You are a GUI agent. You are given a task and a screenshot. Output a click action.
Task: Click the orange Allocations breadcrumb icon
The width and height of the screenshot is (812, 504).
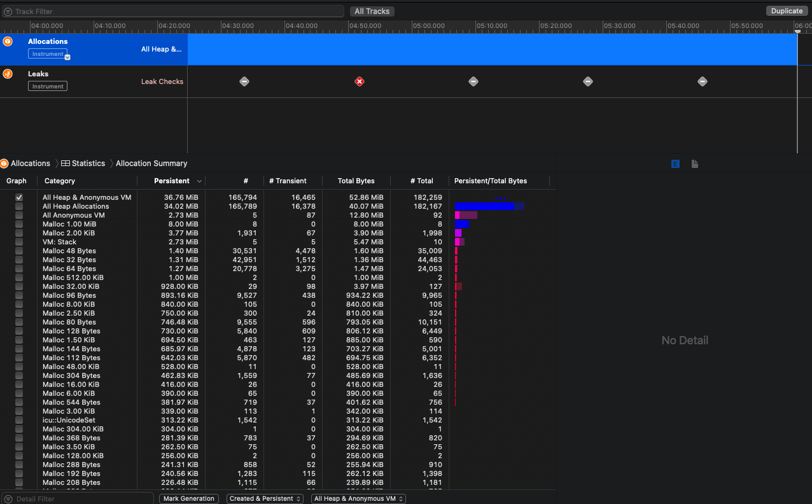pos(5,164)
